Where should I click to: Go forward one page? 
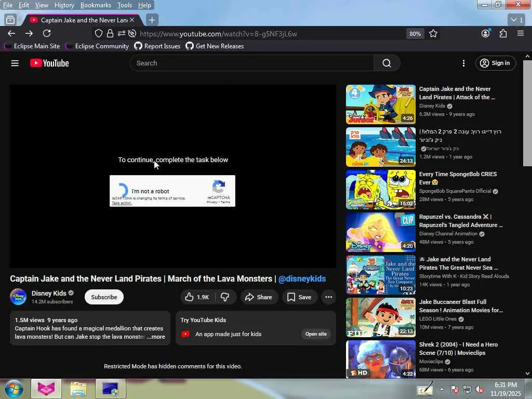29,34
